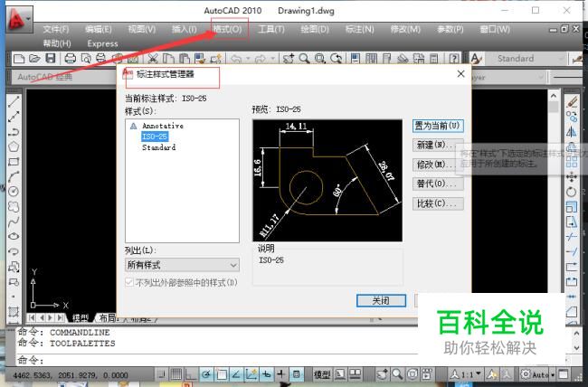Open the annotation scale 1:1 dropdown
Viewport: 588px width, 387px height.
pos(466,374)
